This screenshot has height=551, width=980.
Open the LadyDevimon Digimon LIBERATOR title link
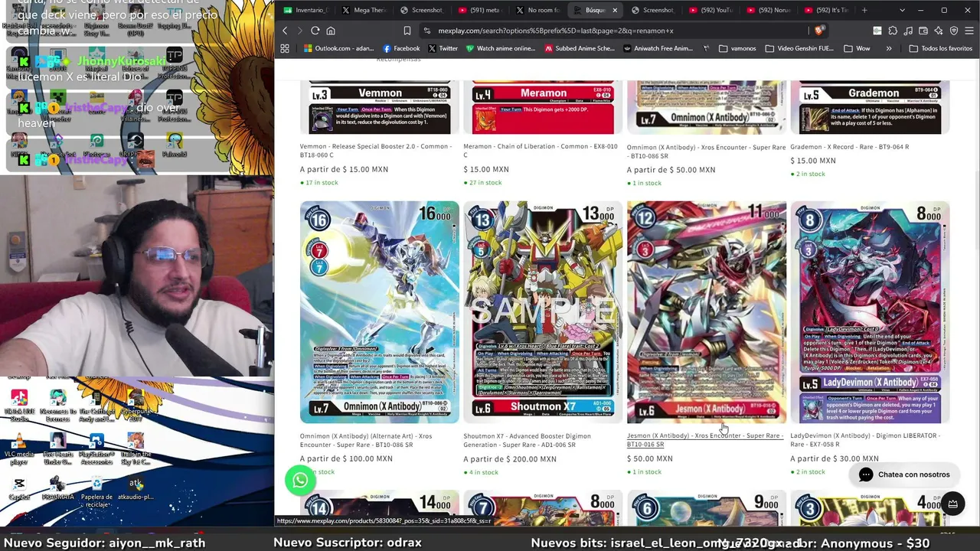tap(865, 440)
